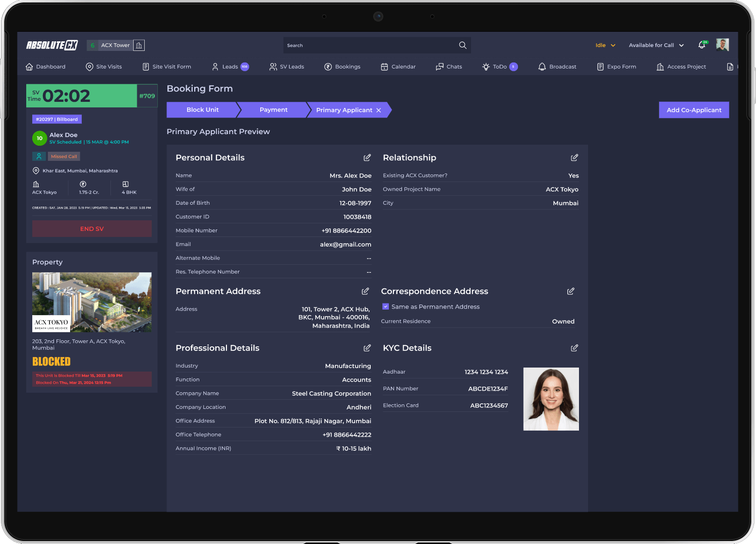
Task: Open Professional Details edit pencil
Action: pyautogui.click(x=367, y=348)
